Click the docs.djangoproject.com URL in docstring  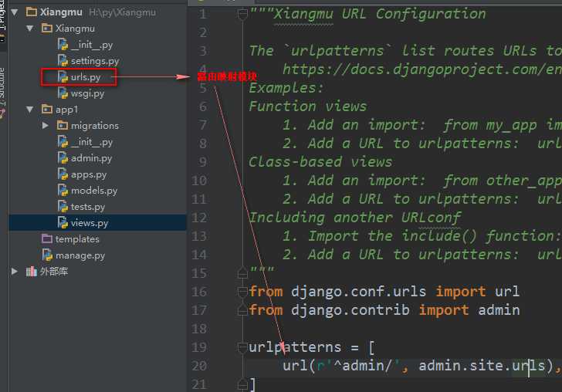point(422,69)
